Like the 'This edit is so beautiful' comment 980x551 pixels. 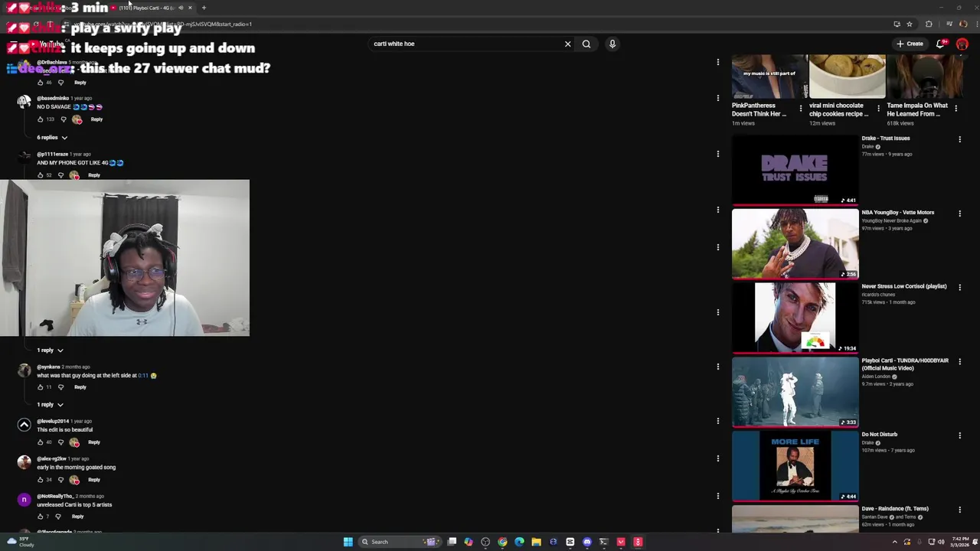41,442
